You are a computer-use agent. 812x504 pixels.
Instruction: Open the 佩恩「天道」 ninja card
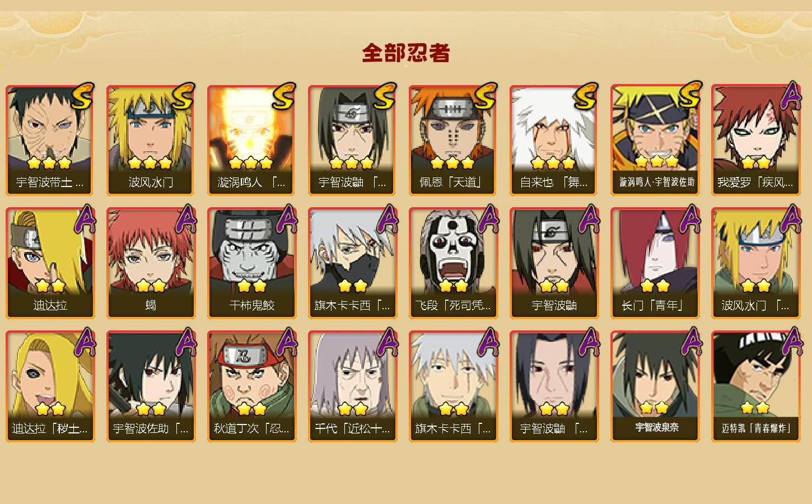tap(453, 140)
